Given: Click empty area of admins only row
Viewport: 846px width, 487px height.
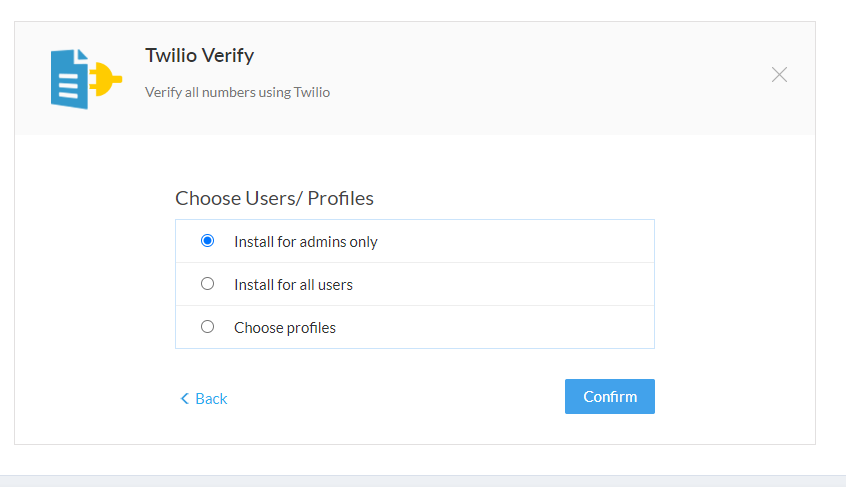Looking at the screenshot, I should click(x=513, y=241).
